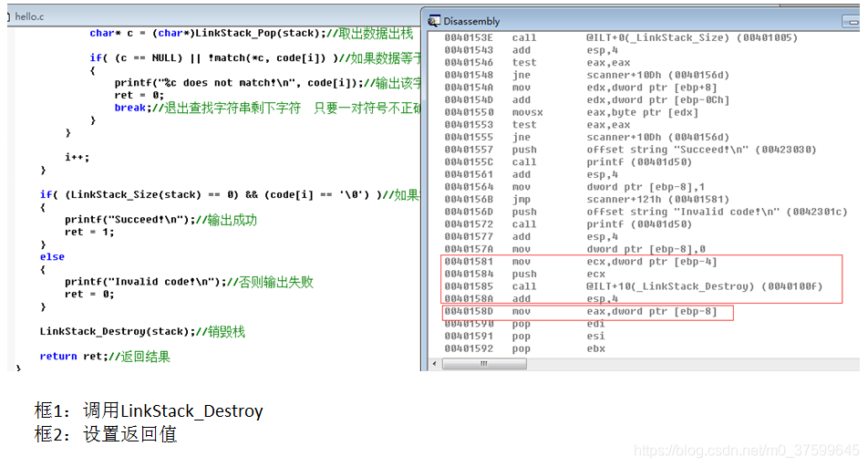
Task: Click disassembly mov dword ptr [ebp-8],0 line
Action: point(574,249)
